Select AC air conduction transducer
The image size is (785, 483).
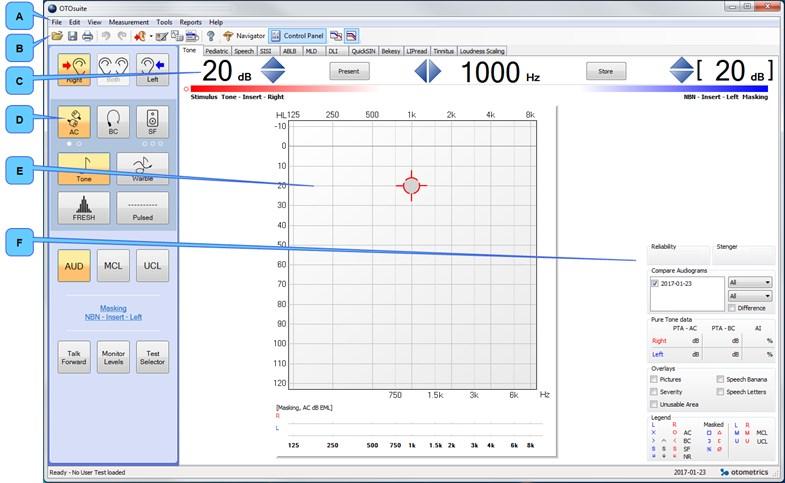click(x=74, y=122)
